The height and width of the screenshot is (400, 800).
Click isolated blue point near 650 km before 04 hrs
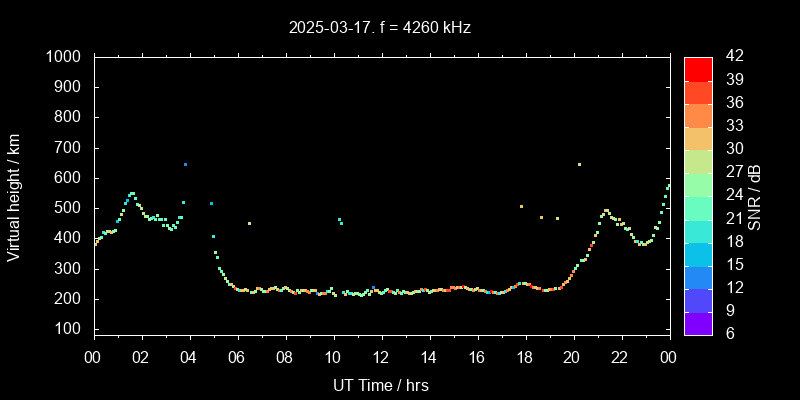coord(185,164)
